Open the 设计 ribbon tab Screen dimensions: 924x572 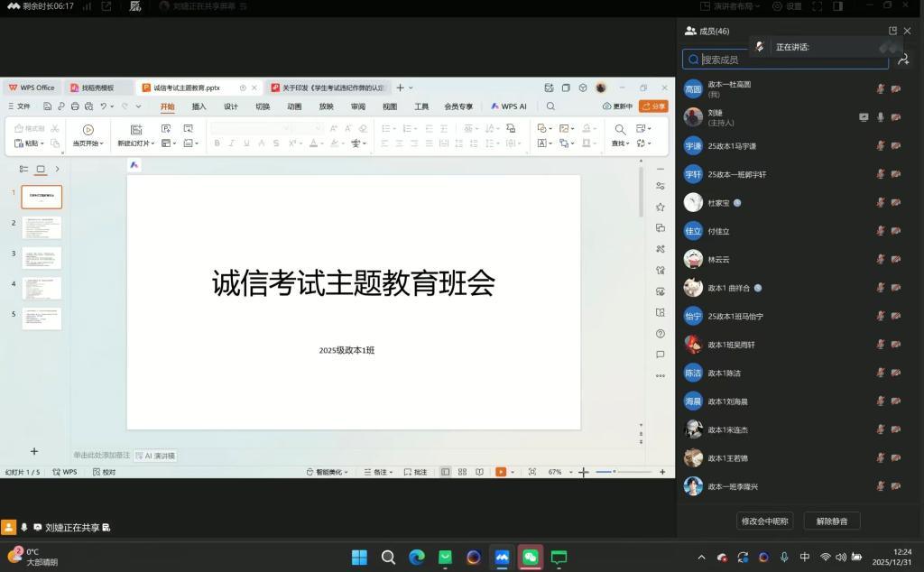pyautogui.click(x=230, y=106)
